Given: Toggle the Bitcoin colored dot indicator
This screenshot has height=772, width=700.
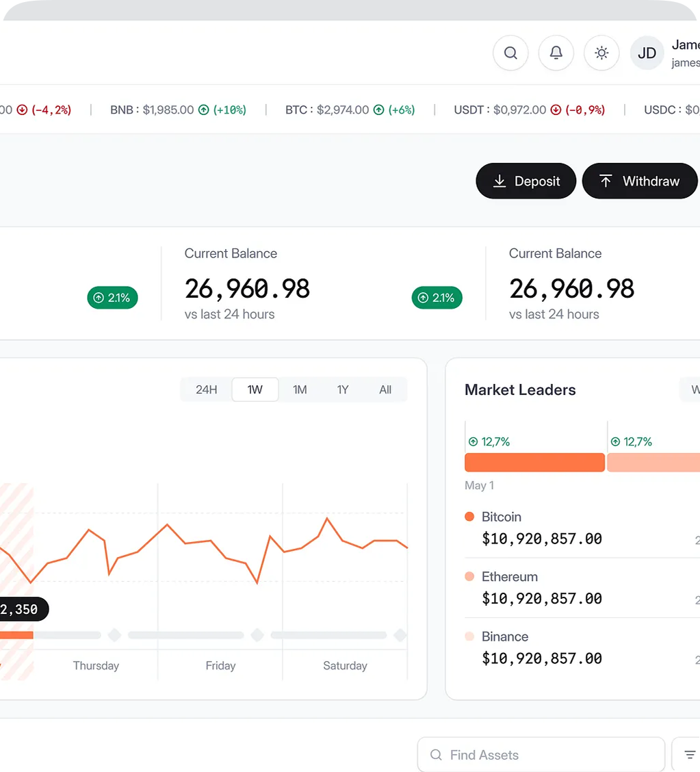Looking at the screenshot, I should click(469, 517).
